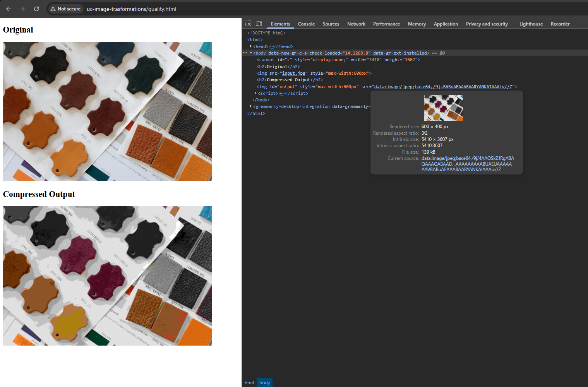Expand the head element's inline contents ellipsis
588x387 pixels.
272,46
